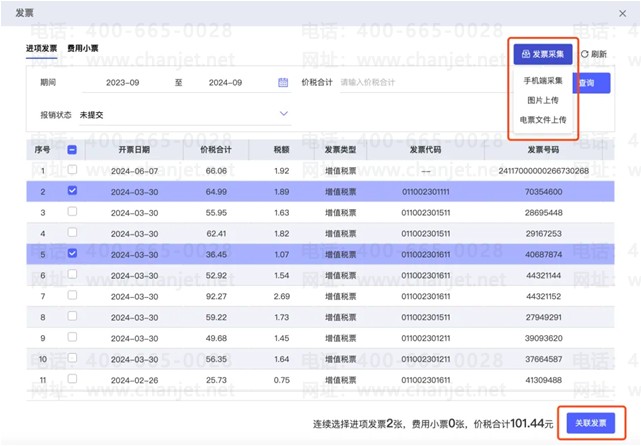
Task: Choose 图片上传 from the dropdown menu
Action: 543,99
